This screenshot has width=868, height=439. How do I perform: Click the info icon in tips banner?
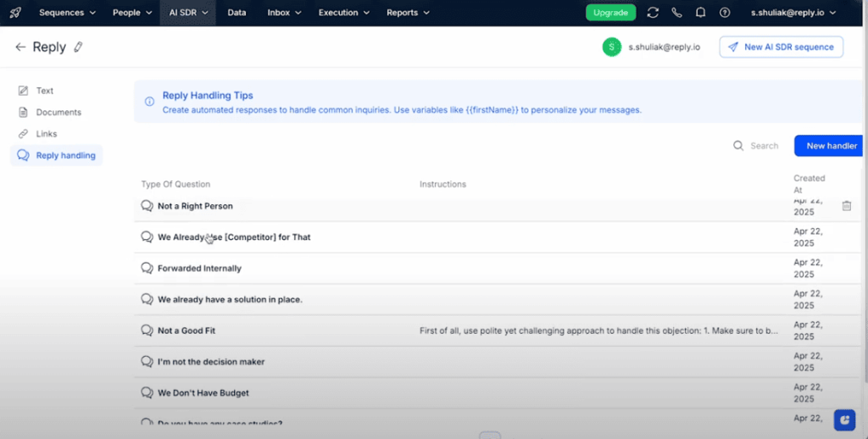click(x=149, y=102)
